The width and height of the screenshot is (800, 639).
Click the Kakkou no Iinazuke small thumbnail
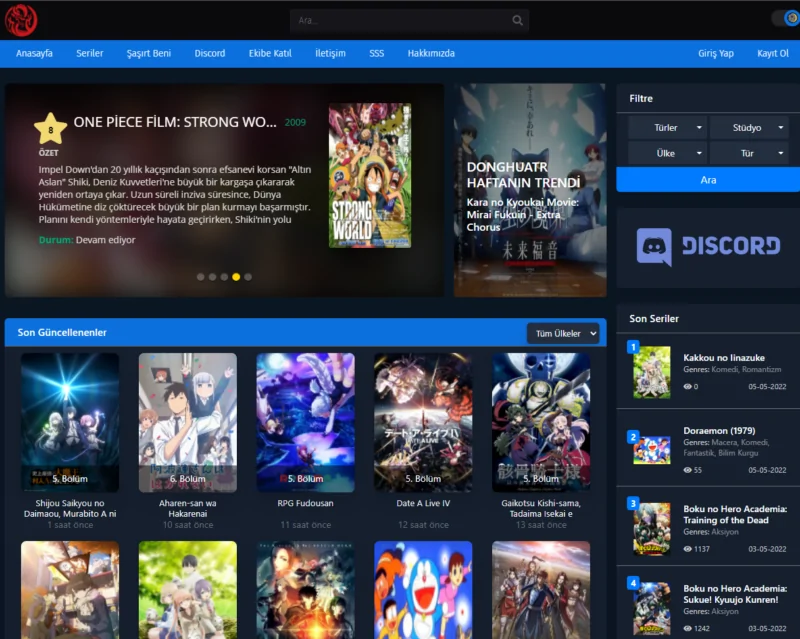652,372
